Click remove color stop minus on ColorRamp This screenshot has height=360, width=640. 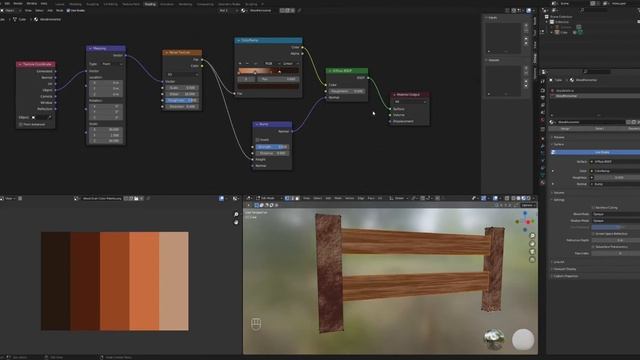[x=247, y=63]
